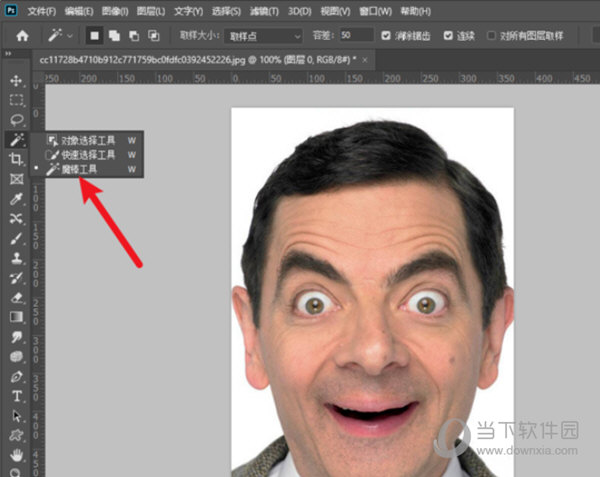
Task: Select the Horizontal Type tool
Action: tap(16, 396)
